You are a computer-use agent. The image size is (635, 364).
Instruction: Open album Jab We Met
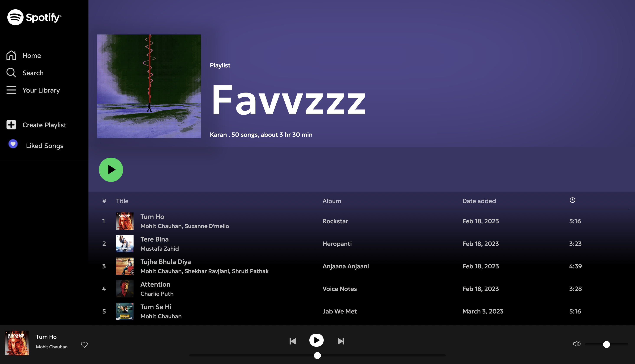[340, 311]
